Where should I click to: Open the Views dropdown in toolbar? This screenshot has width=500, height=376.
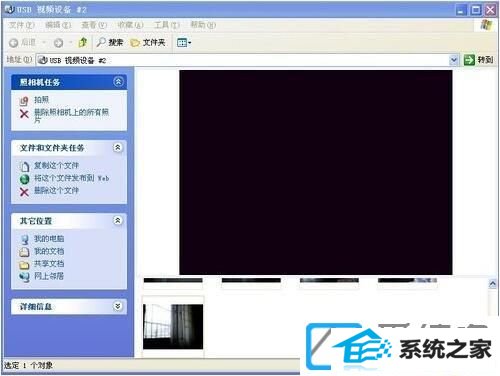(184, 43)
